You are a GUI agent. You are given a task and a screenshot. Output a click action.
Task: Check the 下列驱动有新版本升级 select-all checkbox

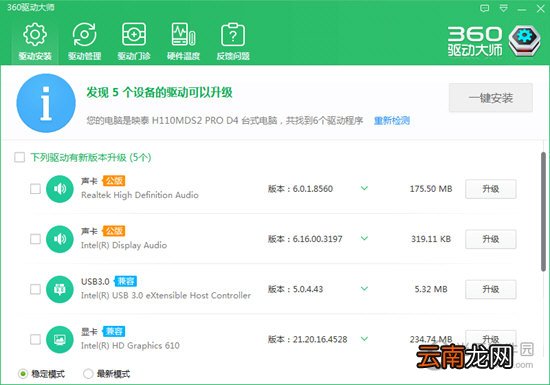[x=20, y=157]
